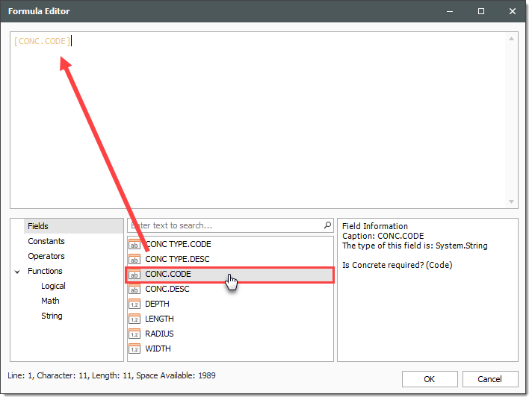Image resolution: width=532 pixels, height=400 pixels.
Task: Click the string type icon beside CONC TYPE.CODE
Action: point(134,245)
